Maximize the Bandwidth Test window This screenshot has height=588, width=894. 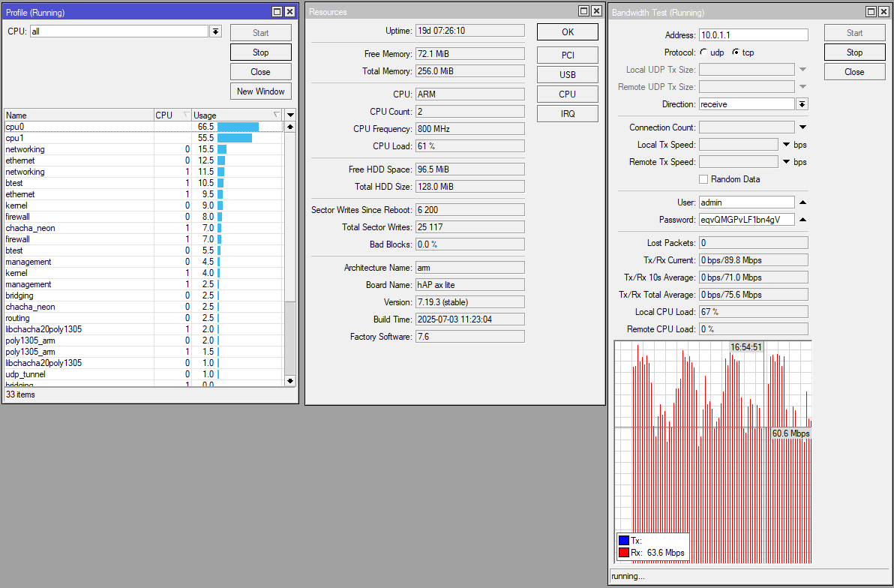pyautogui.click(x=871, y=12)
